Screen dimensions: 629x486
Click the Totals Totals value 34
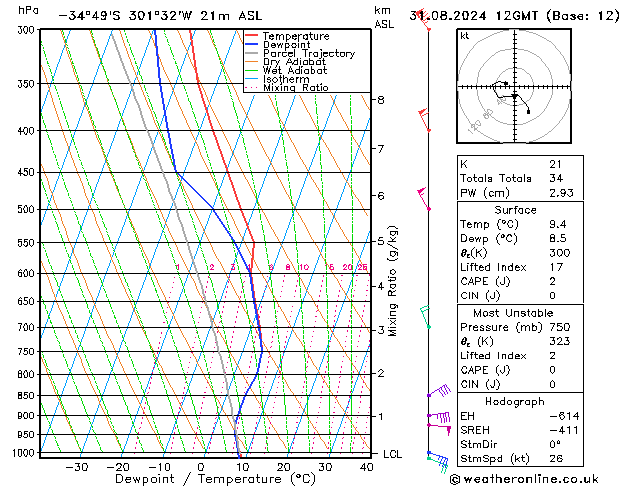[x=556, y=178]
